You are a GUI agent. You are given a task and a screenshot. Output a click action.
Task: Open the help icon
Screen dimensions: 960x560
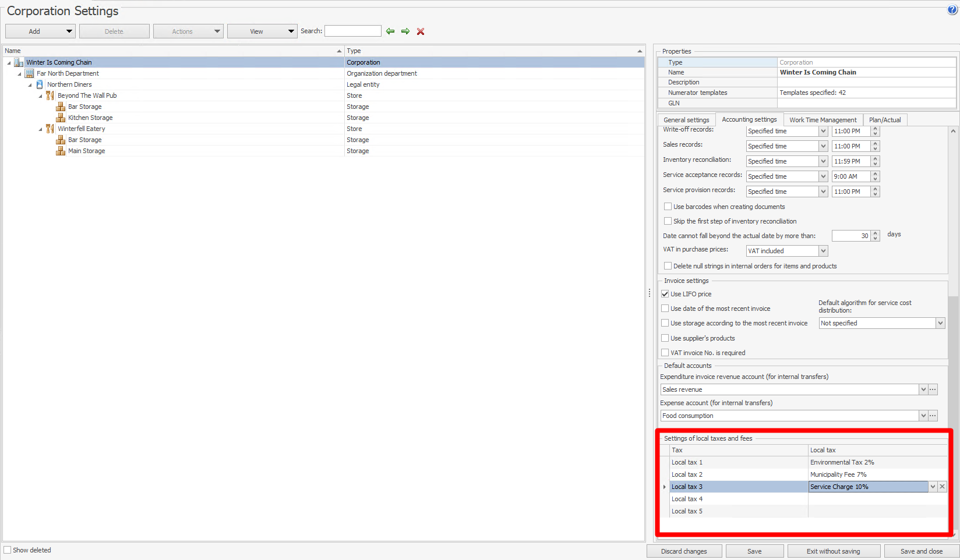click(952, 9)
